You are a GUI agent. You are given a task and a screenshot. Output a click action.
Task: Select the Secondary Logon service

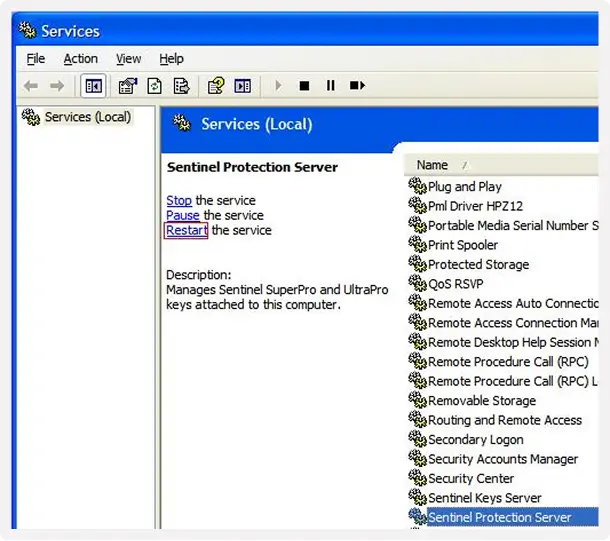tap(475, 439)
